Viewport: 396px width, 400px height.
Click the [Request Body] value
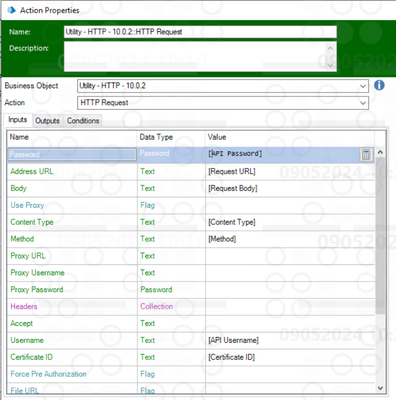pyautogui.click(x=233, y=188)
